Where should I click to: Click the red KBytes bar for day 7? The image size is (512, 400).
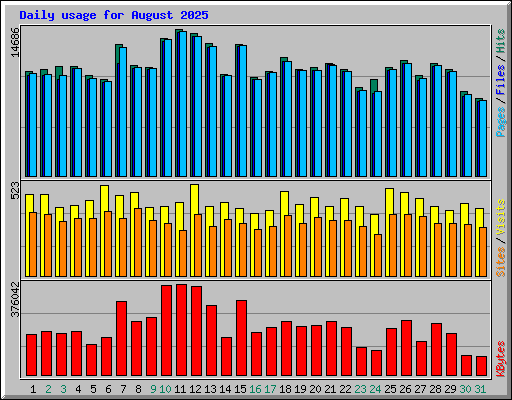coord(122,339)
